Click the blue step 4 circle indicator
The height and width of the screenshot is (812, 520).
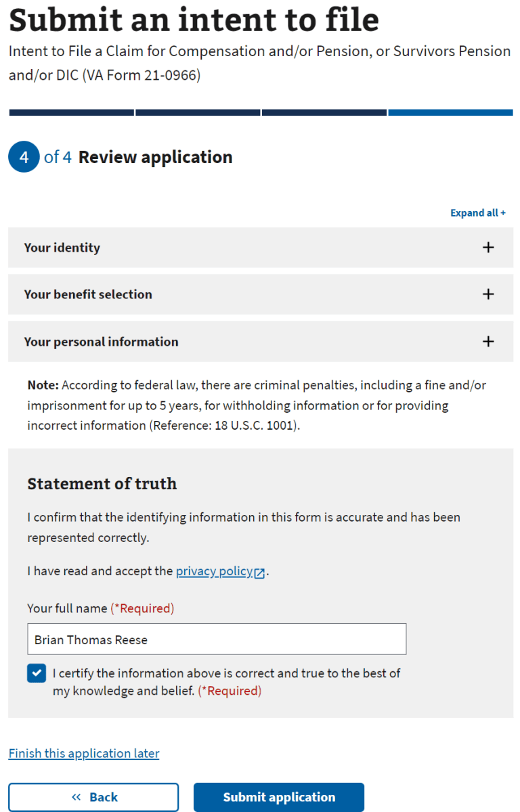pos(24,157)
